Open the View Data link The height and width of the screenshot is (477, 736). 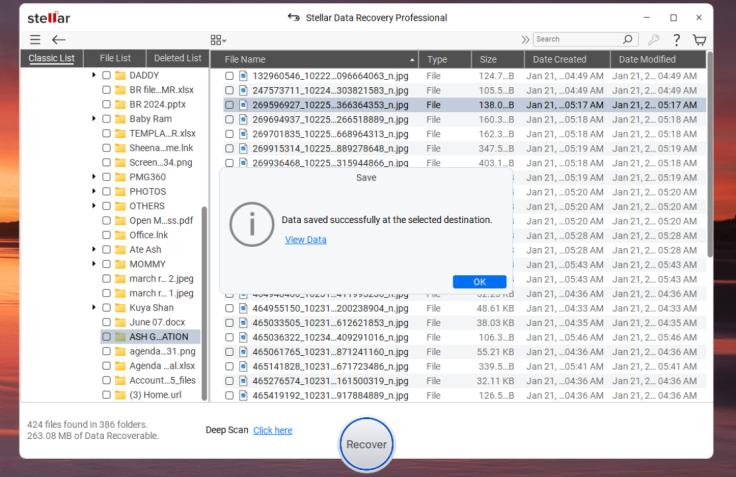[305, 240]
